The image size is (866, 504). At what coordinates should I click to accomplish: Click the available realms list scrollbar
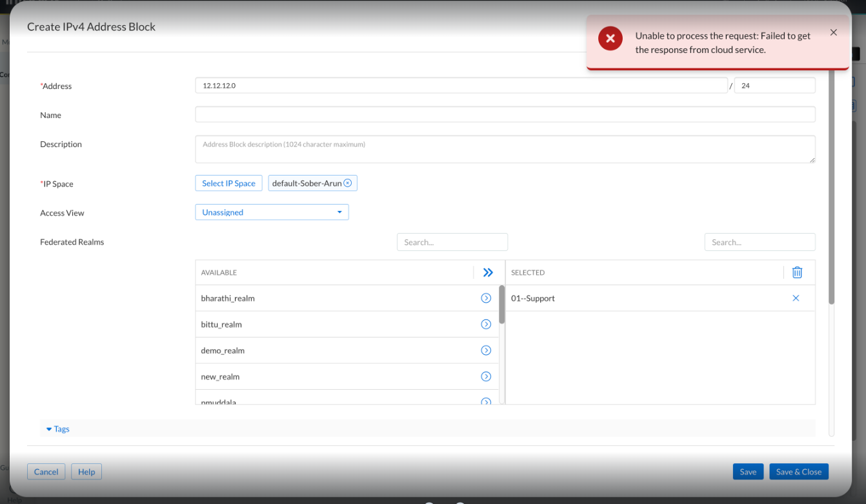click(x=501, y=305)
